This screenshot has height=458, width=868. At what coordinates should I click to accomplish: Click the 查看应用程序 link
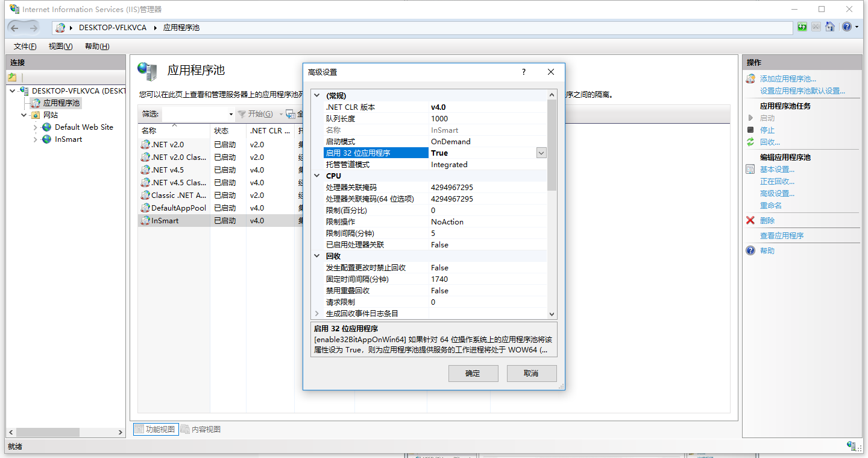pos(782,236)
